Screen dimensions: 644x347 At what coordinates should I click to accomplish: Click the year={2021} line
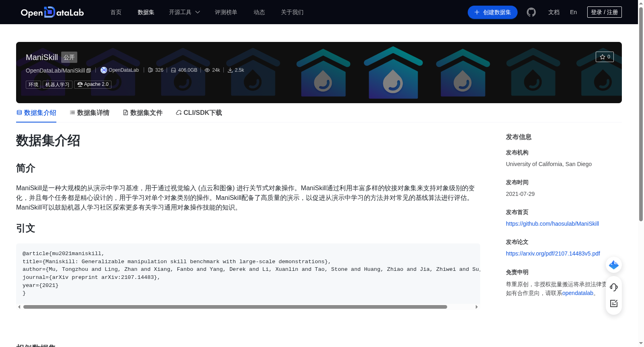pos(40,285)
